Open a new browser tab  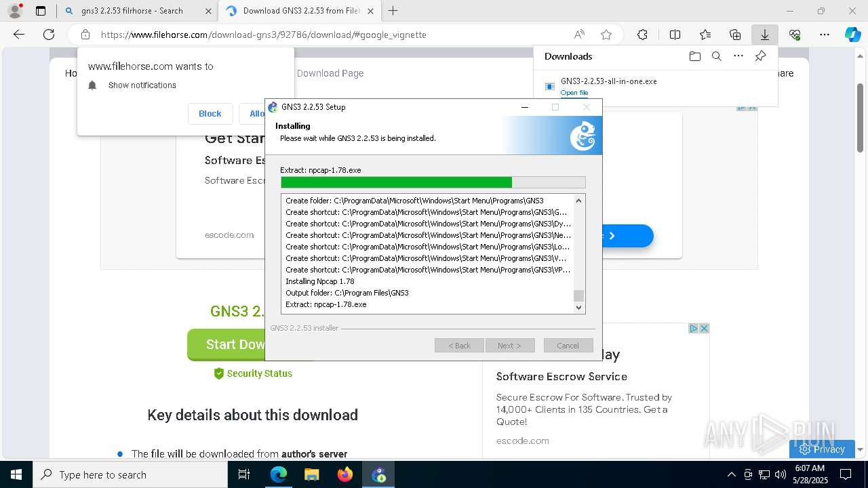(393, 11)
